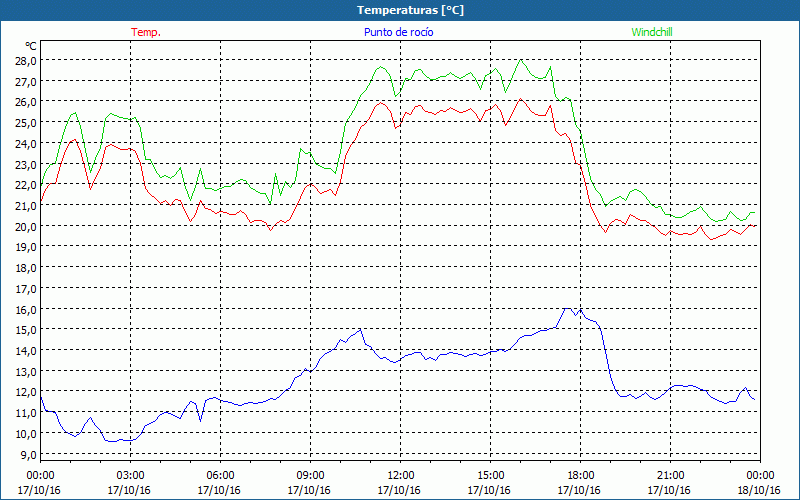Click the 26,0 y-axis value

click(x=26, y=102)
